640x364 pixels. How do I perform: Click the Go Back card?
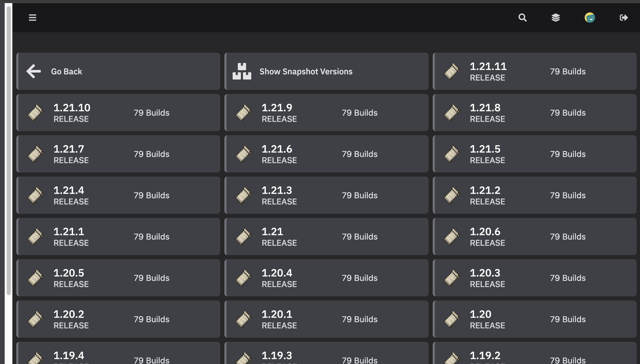pos(118,71)
